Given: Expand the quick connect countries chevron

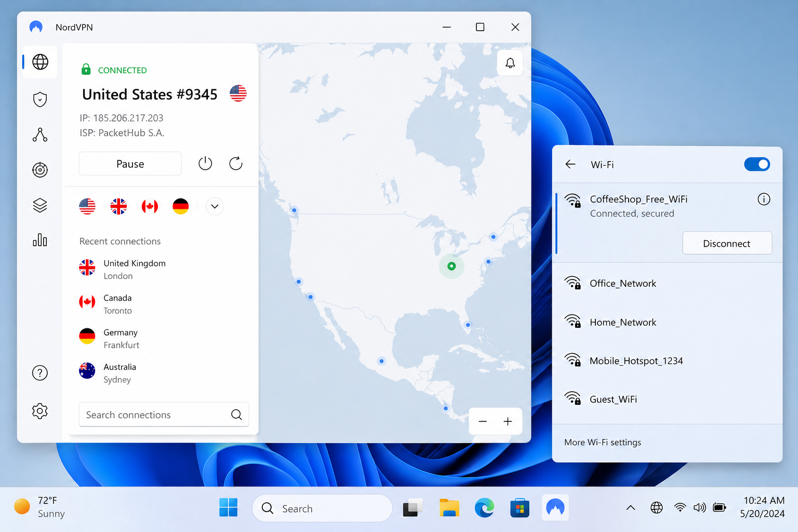Looking at the screenshot, I should (x=215, y=206).
